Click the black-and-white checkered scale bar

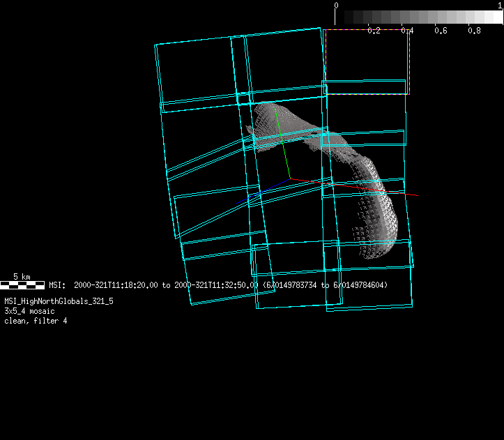22,285
